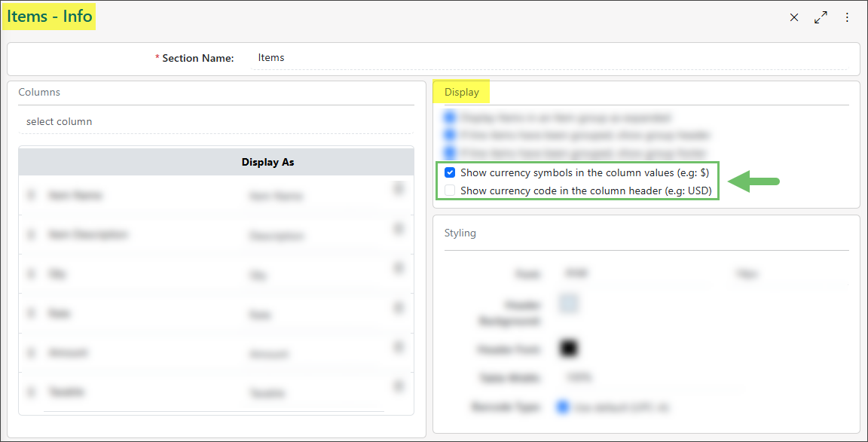Uncheck "Show currency symbols in the column values"
Image resolution: width=868 pixels, height=442 pixels.
[x=450, y=172]
